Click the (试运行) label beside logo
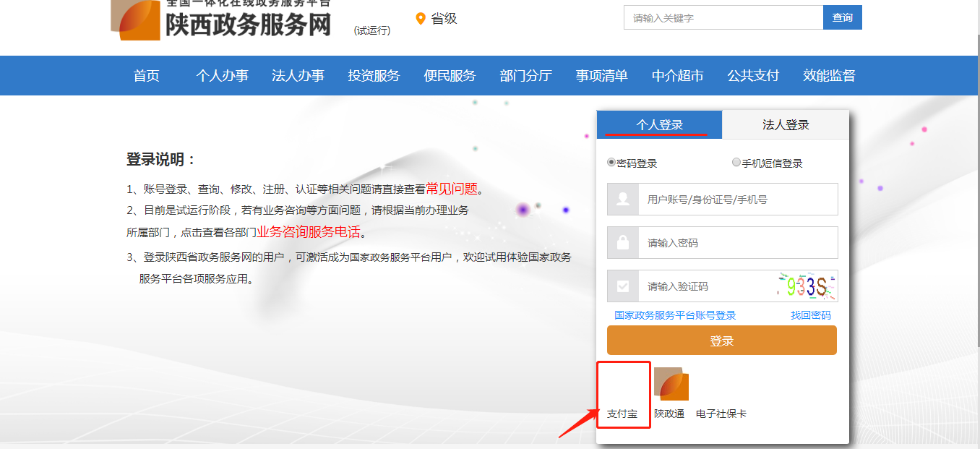The image size is (980, 449). click(372, 30)
